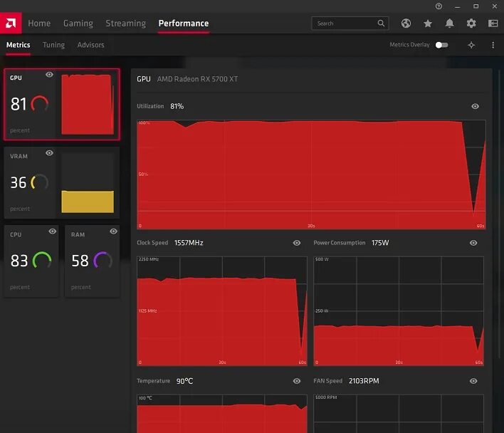Click the 175W power value

(380, 243)
